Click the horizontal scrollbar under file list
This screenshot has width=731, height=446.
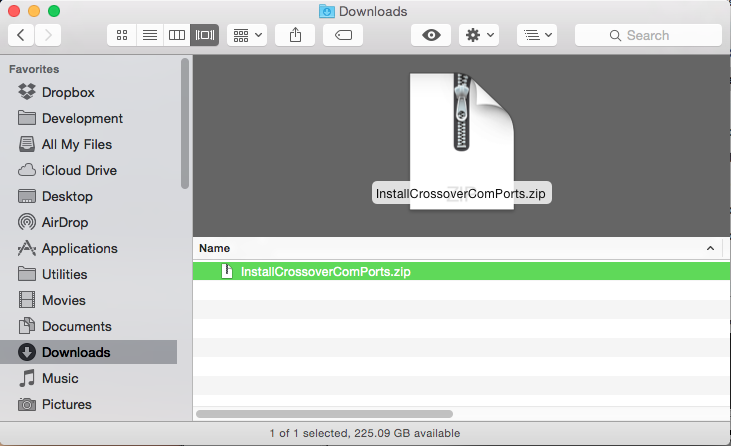tap(324, 414)
